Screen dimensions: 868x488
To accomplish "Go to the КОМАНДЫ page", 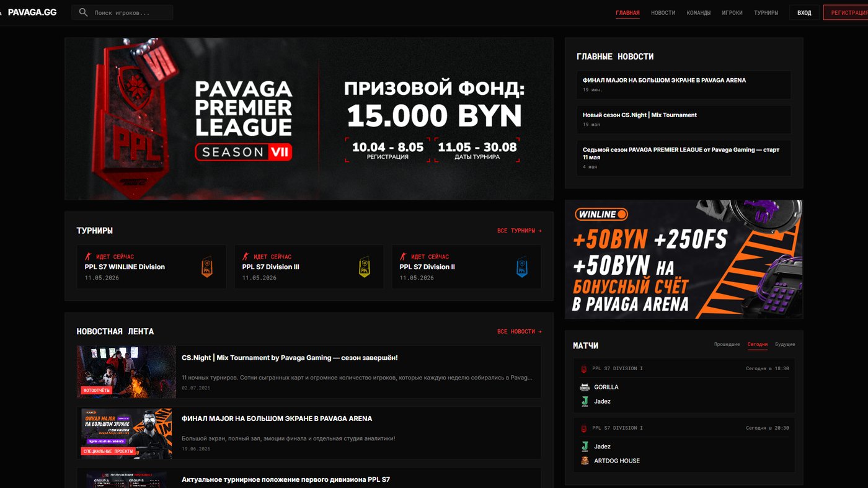I will point(699,13).
